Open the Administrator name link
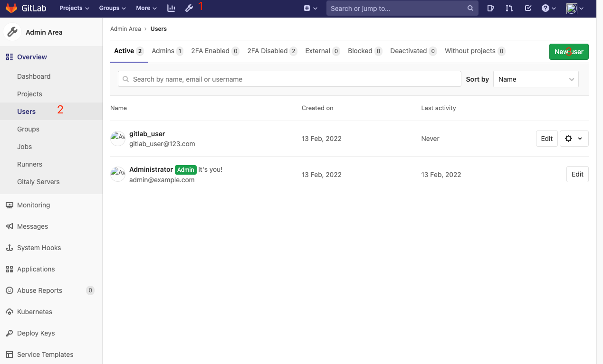Viewport: 603px width, 364px height. point(151,169)
